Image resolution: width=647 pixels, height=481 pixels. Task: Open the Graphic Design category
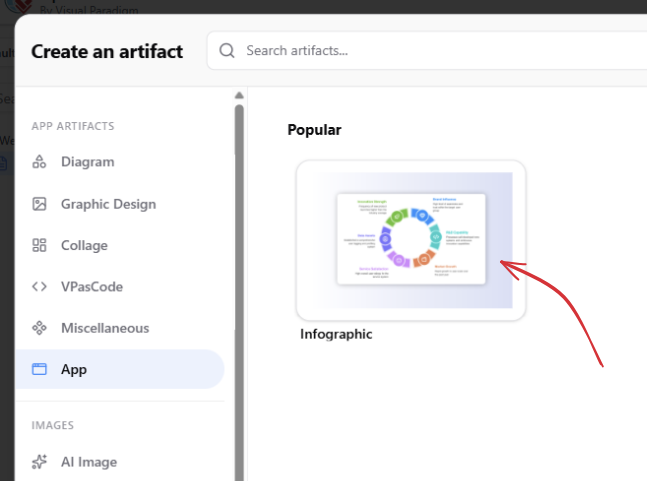[109, 204]
